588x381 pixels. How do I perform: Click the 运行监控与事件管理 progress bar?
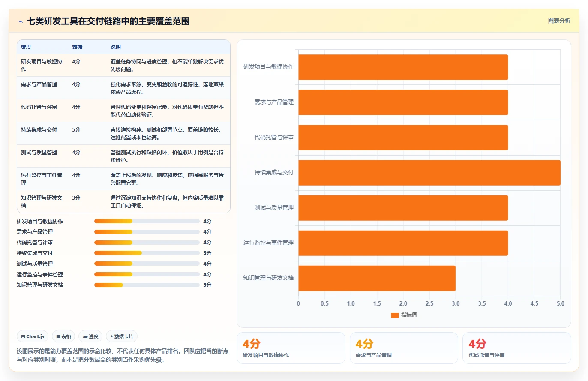(x=147, y=274)
